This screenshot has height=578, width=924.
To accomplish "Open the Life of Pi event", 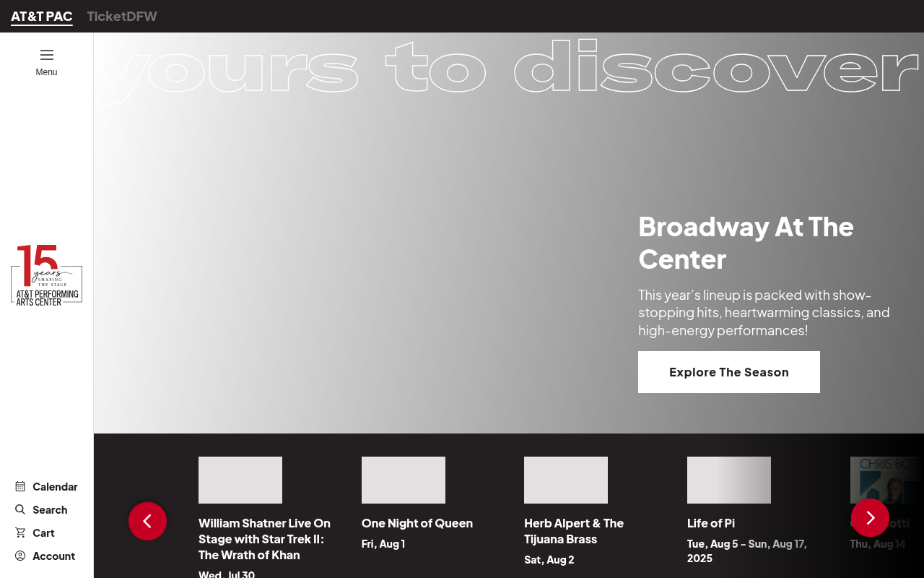I will [x=711, y=523].
